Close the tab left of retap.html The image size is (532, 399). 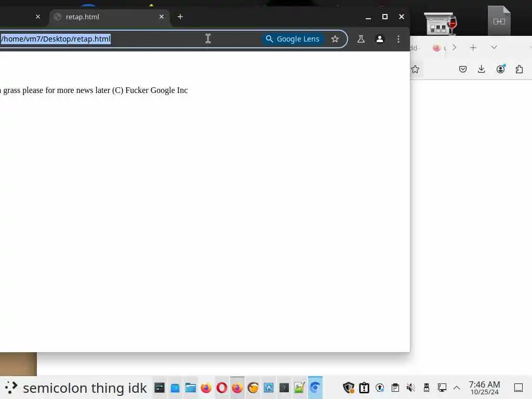click(x=37, y=17)
